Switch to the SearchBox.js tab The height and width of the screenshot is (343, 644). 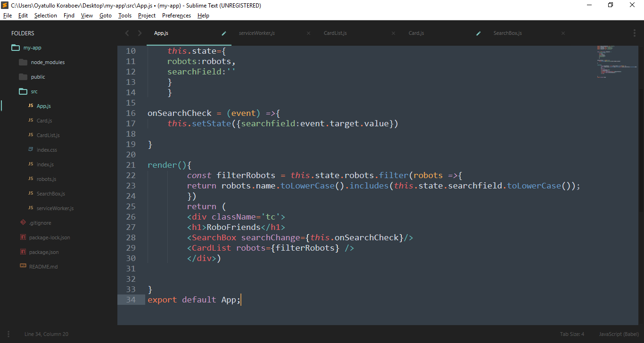point(507,33)
